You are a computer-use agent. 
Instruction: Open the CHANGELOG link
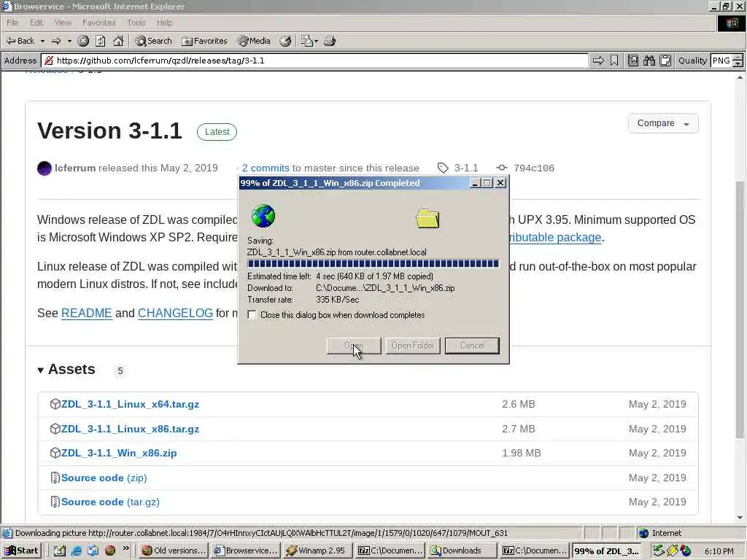click(x=175, y=314)
